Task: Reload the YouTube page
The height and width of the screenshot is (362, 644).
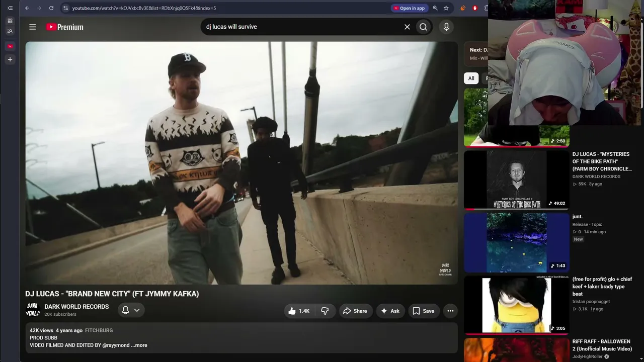Action: pos(51,8)
